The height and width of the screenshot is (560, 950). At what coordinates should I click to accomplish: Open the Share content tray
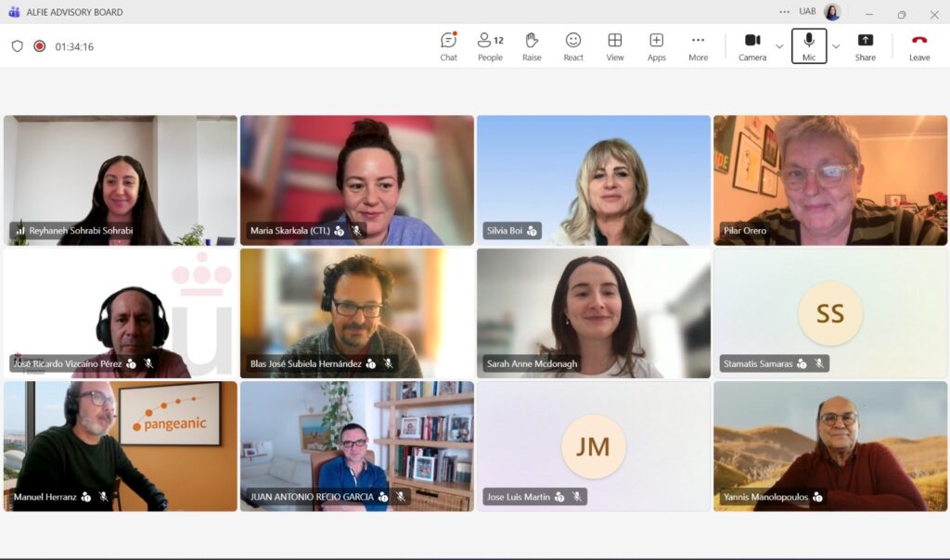click(865, 45)
